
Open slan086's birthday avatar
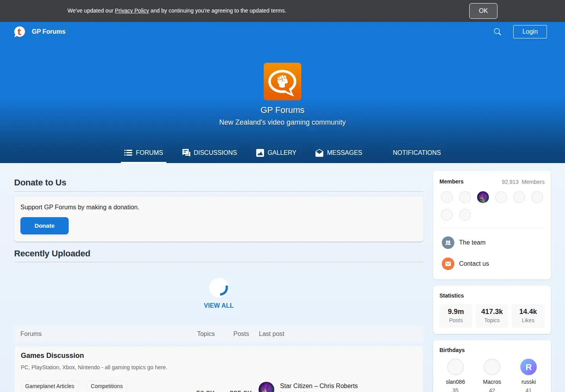point(456,367)
